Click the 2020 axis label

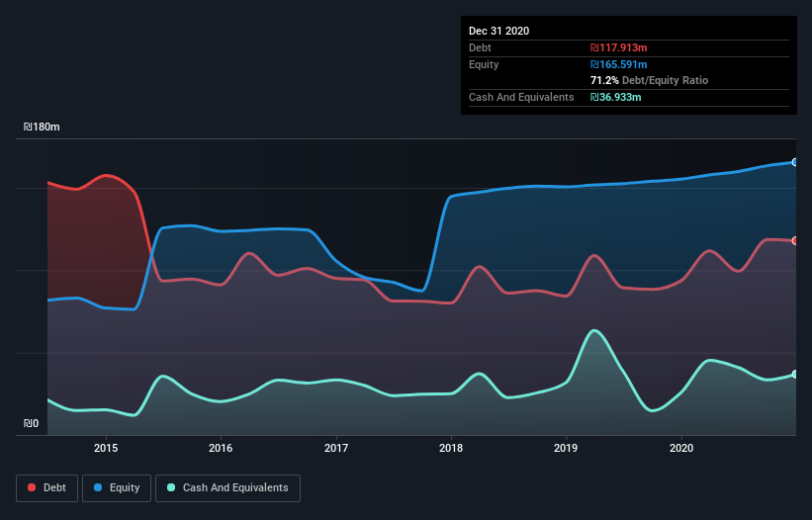point(681,448)
